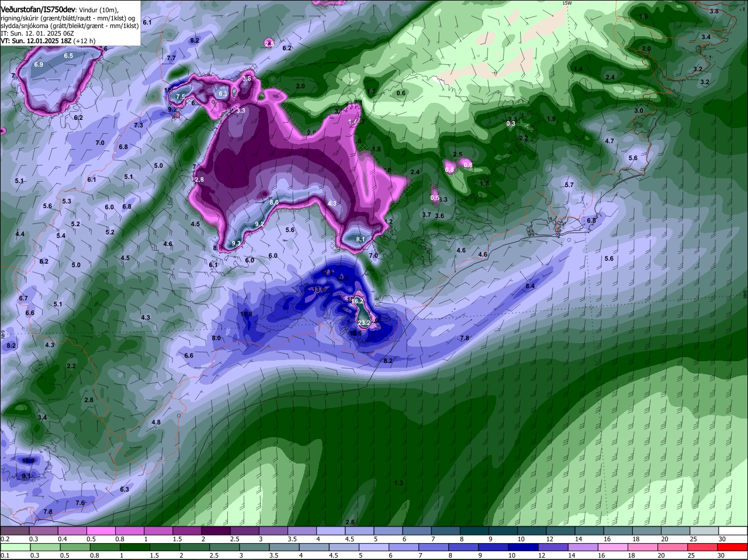Click the 6.7 value on the map
The image size is (748, 560).
coord(23,298)
